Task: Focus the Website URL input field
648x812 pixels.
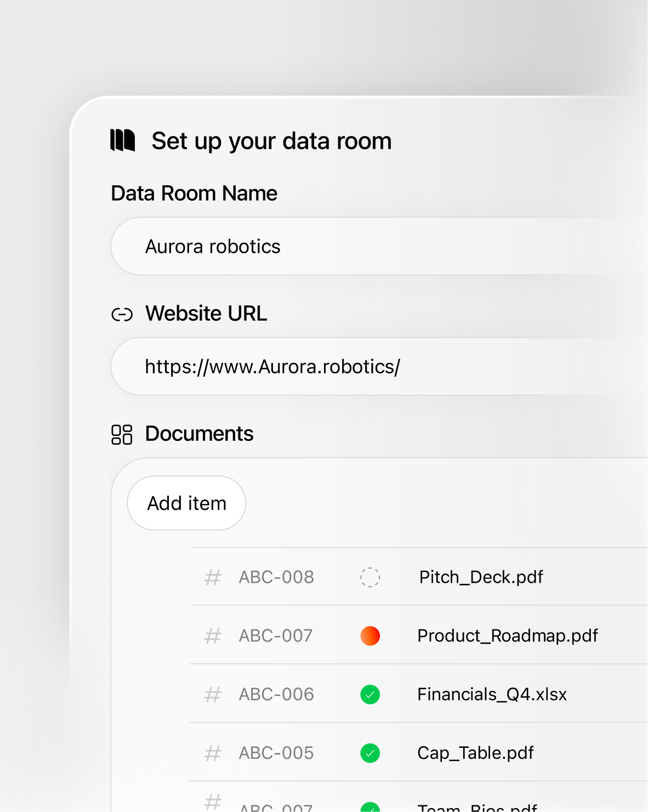Action: (x=379, y=366)
